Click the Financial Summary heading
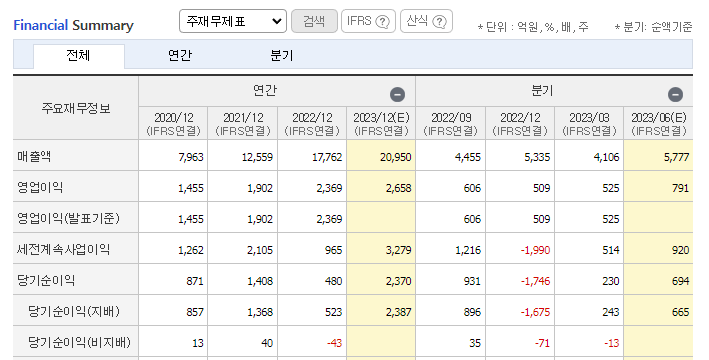The image size is (709, 360). [73, 25]
